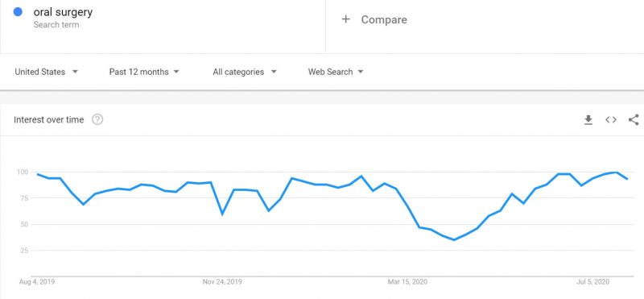Viewport: 644px width, 299px height.
Task: Click the blue dot beside oral surgery
Action: point(18,12)
